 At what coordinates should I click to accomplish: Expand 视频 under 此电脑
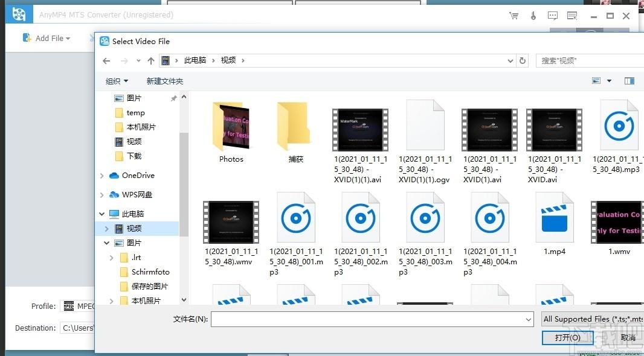pos(107,229)
